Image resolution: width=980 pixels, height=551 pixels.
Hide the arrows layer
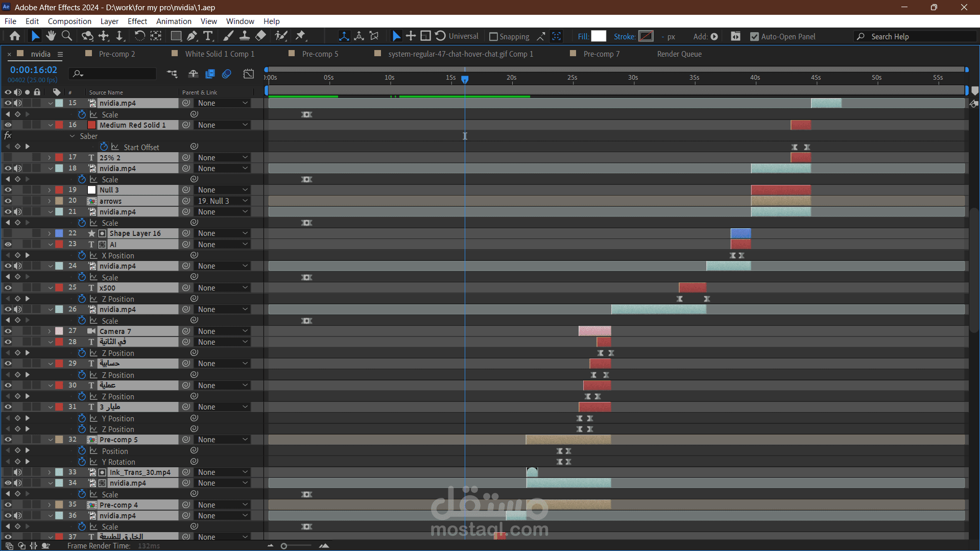click(8, 201)
